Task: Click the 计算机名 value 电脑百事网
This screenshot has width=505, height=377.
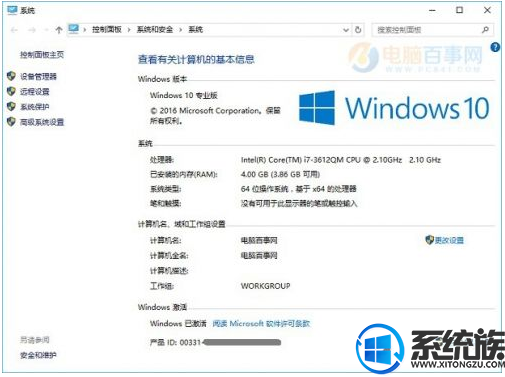Action: tap(259, 240)
